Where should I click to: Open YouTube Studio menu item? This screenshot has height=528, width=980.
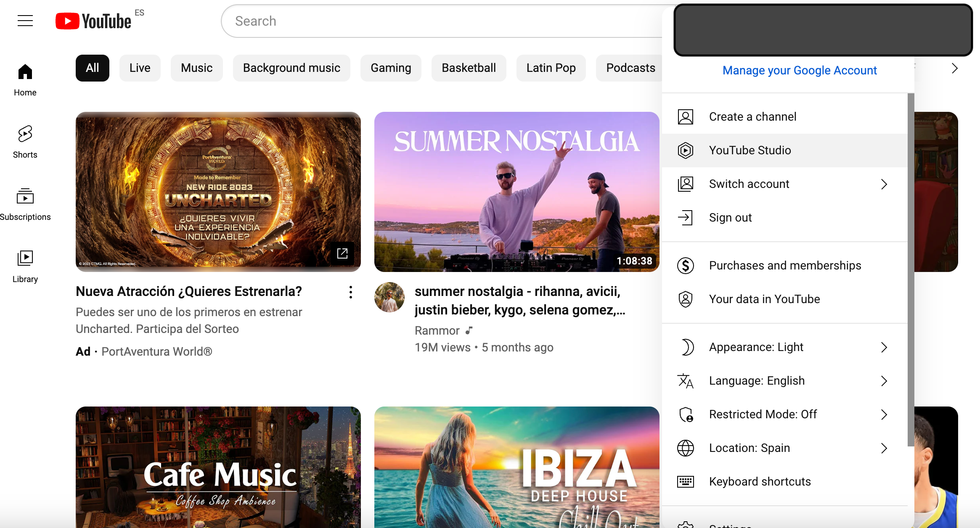[x=785, y=150]
